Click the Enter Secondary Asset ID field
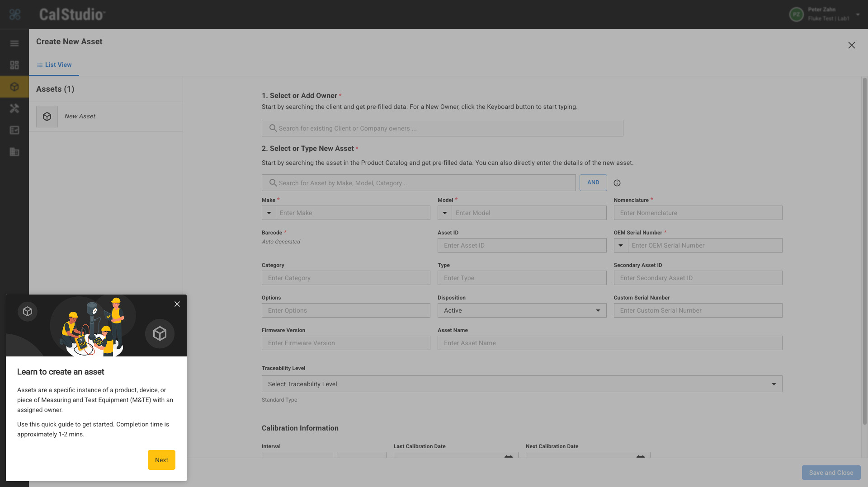This screenshot has width=868, height=487. pyautogui.click(x=698, y=278)
